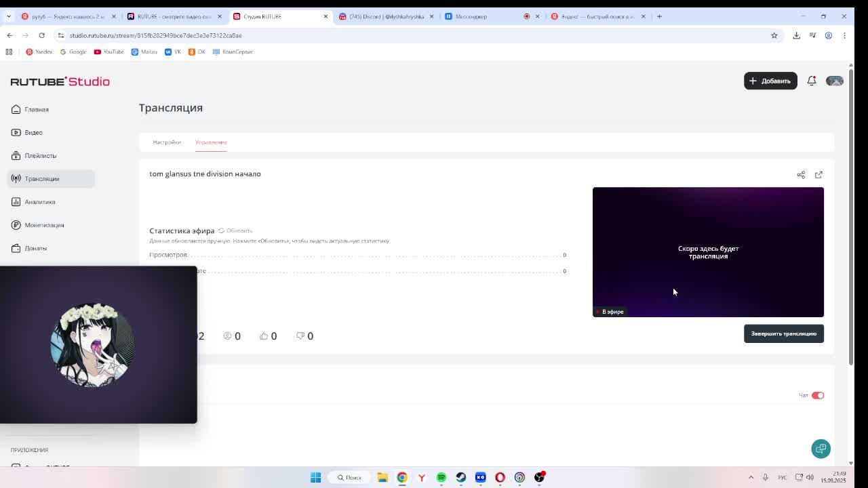Click the dislikes thumbs-down counter
Image resolution: width=868 pixels, height=488 pixels.
[x=304, y=335]
